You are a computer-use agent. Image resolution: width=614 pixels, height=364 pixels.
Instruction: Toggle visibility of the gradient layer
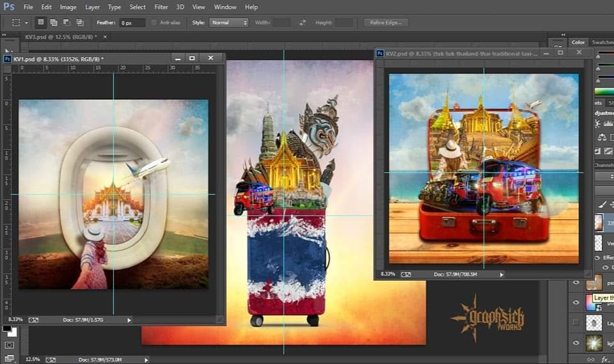(x=576, y=302)
